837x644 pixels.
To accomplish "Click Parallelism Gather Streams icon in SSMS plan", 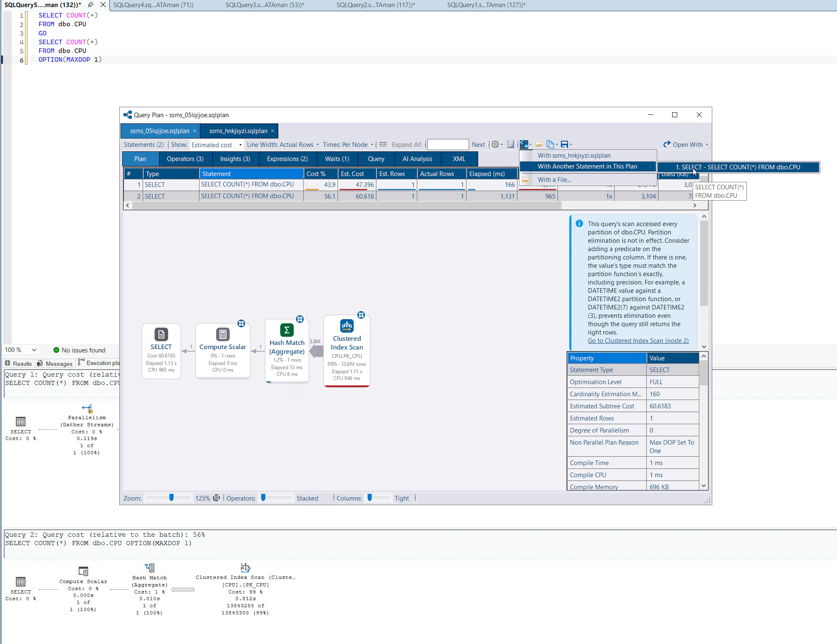I will [x=87, y=408].
